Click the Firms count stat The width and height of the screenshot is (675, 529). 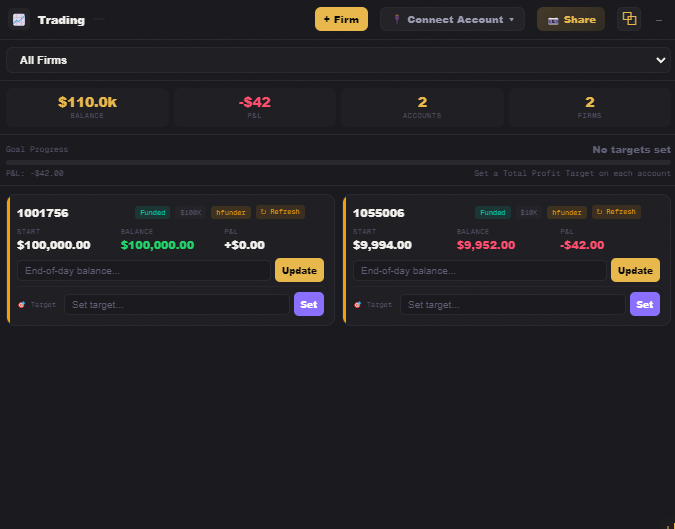(590, 108)
